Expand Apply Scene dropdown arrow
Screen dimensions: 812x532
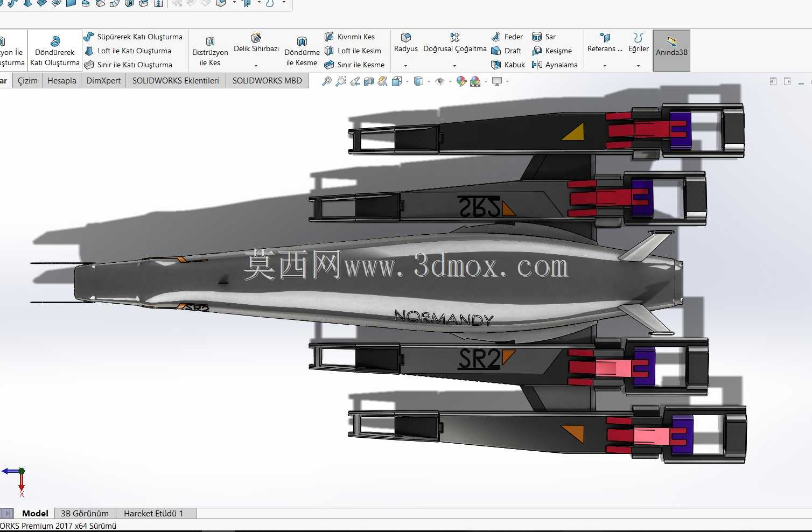486,82
